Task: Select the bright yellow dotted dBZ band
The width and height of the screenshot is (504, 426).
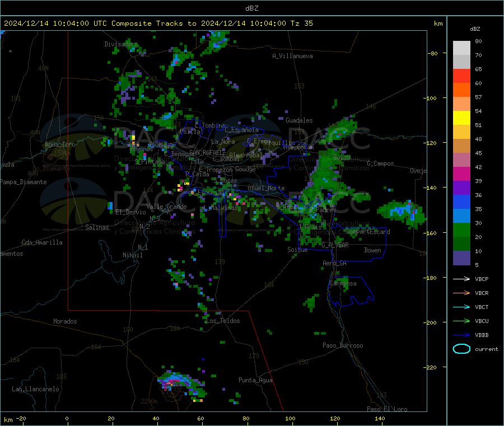Action: [x=461, y=118]
